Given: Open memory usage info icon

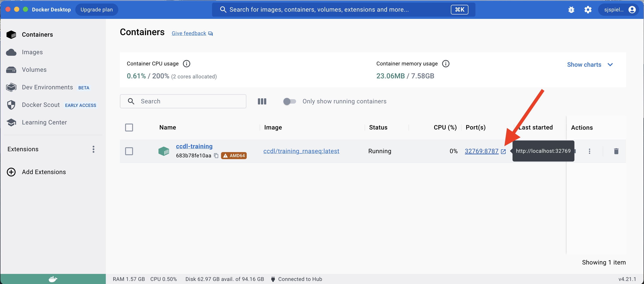Looking at the screenshot, I should [x=446, y=63].
